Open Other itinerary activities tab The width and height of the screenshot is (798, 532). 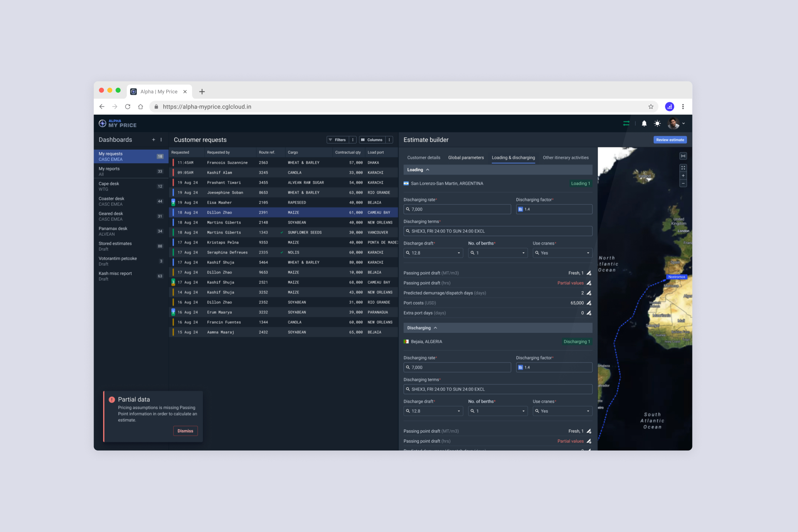[565, 158]
